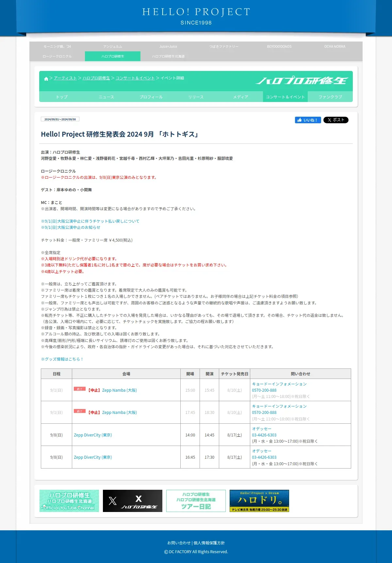This screenshot has width=392, height=563.
Task: Open the Official YouTube Channel banner
Action: pyautogui.click(x=69, y=501)
